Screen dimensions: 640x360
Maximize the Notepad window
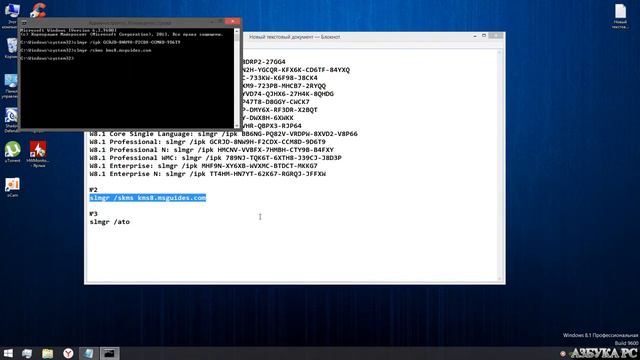click(484, 36)
